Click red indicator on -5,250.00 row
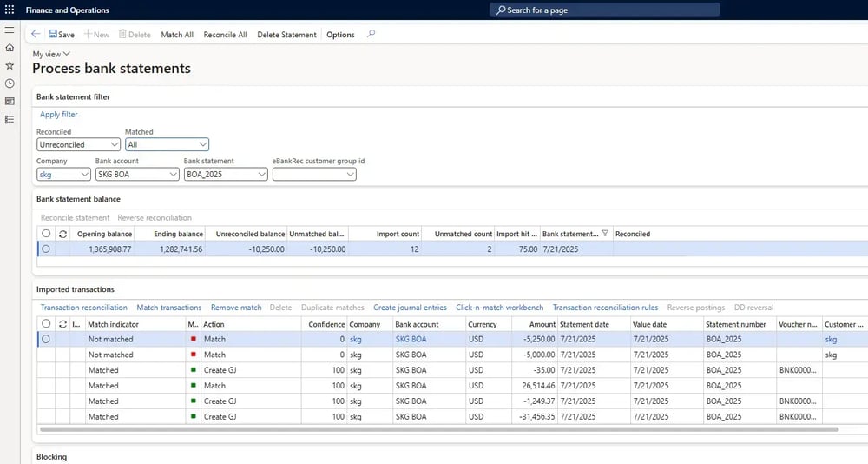The width and height of the screenshot is (868, 464). pos(194,339)
